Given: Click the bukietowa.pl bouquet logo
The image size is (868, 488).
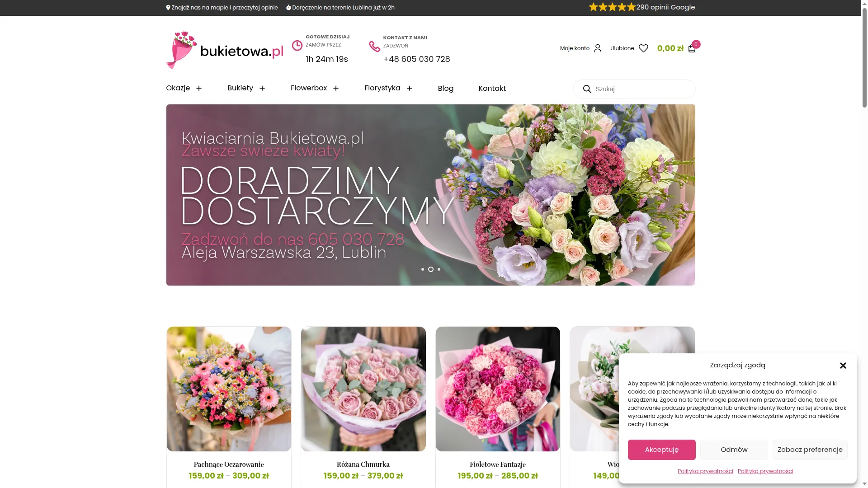Looking at the screenshot, I should tap(225, 50).
